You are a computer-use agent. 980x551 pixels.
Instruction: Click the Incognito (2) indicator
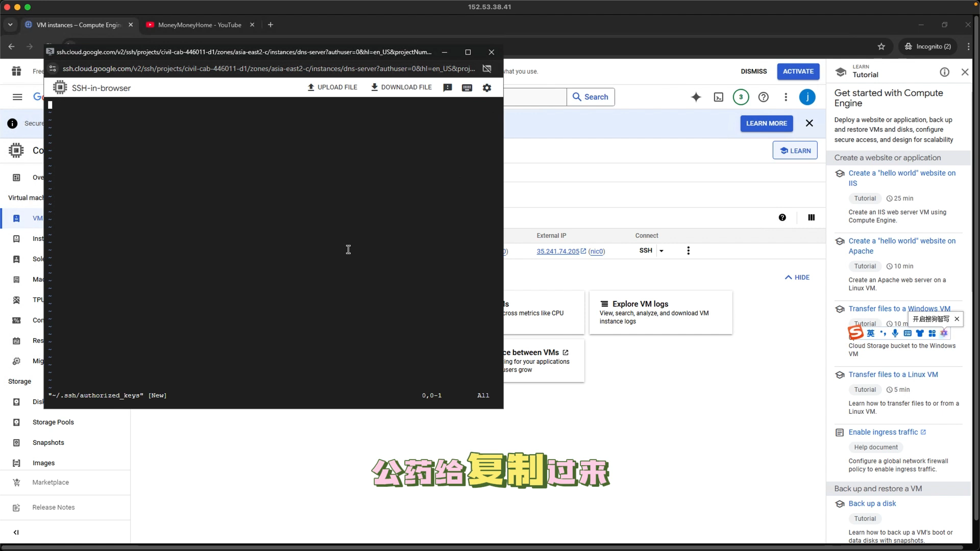[x=927, y=46]
